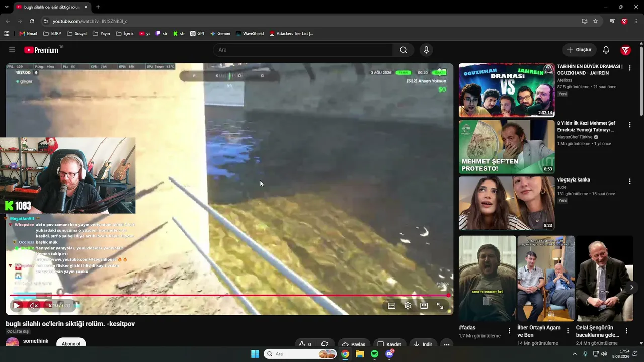Open the player settings gear
The image size is (644, 362).
pos(408,306)
